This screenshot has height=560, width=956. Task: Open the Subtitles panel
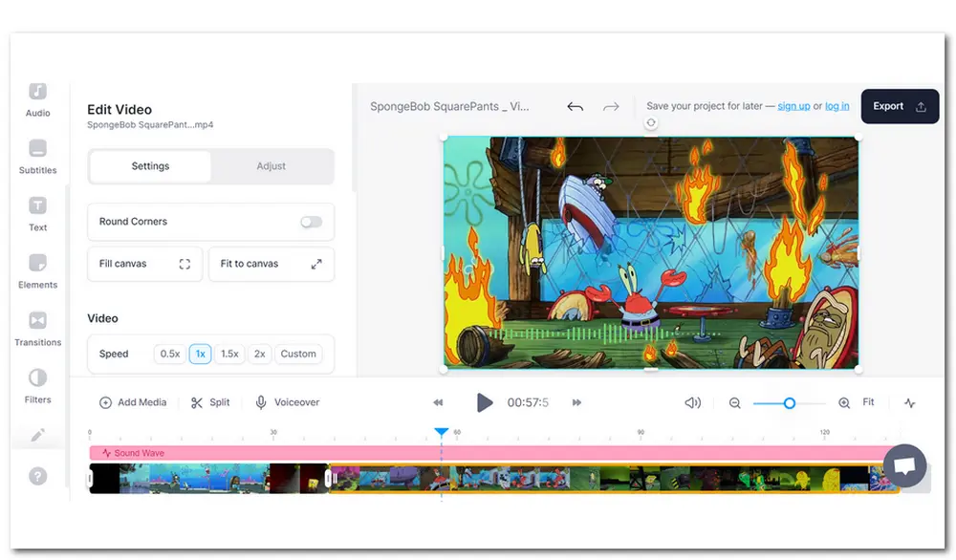pos(38,157)
